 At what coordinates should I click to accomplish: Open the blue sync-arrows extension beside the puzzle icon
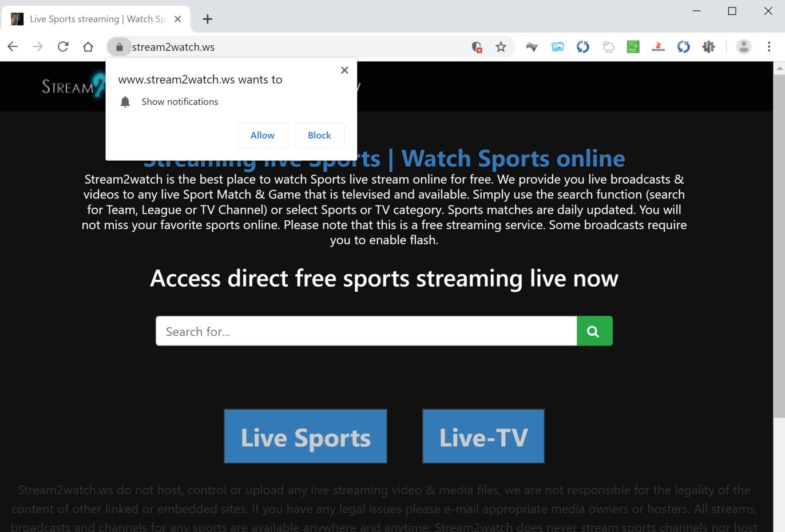click(x=683, y=47)
